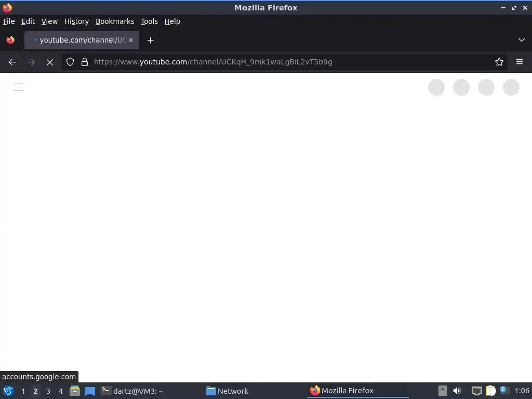Viewport: 532px width, 399px height.
Task: Open the volume speaker tray icon
Action: (x=457, y=391)
